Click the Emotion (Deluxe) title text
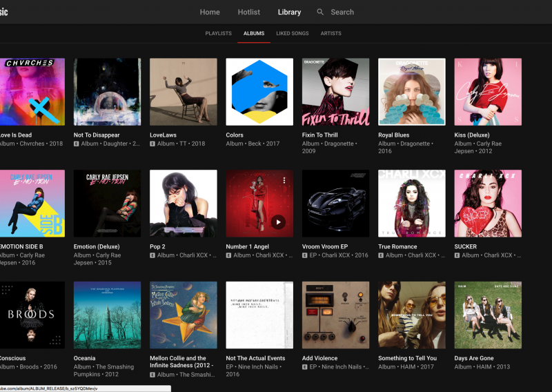The height and width of the screenshot is (392, 552). pos(97,246)
